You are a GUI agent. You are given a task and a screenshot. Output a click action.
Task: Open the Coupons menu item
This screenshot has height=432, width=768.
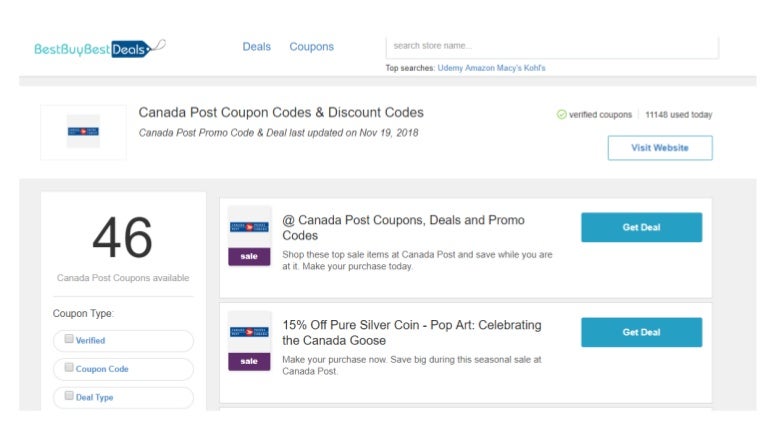[x=312, y=47]
